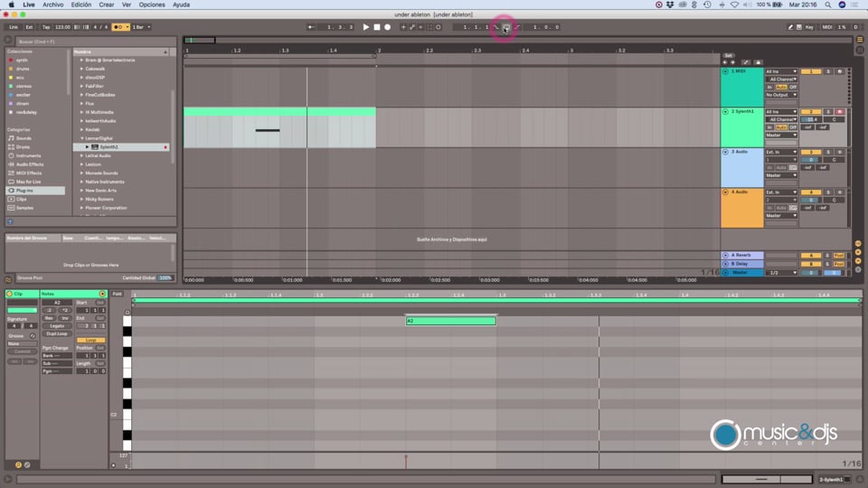The image size is (868, 488).
Task: Click the Fold button
Action: point(117,294)
